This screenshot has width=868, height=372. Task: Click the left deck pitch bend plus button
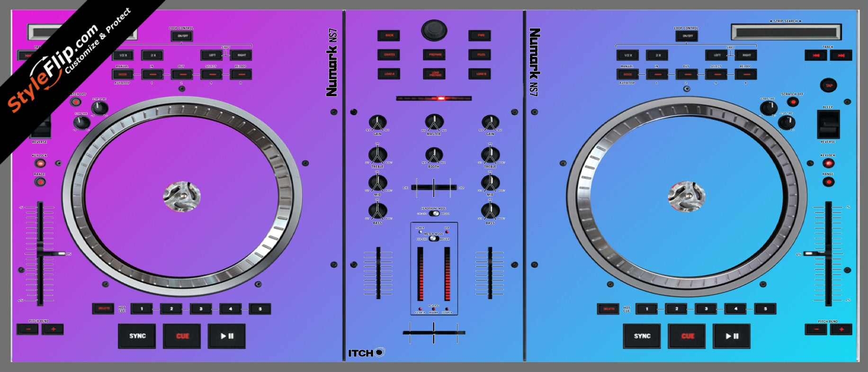coord(53,329)
